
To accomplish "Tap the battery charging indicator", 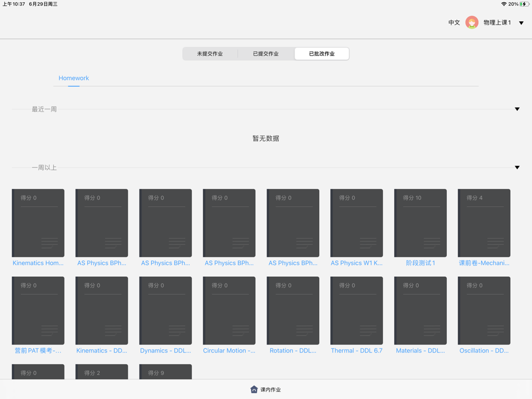I will (524, 4).
